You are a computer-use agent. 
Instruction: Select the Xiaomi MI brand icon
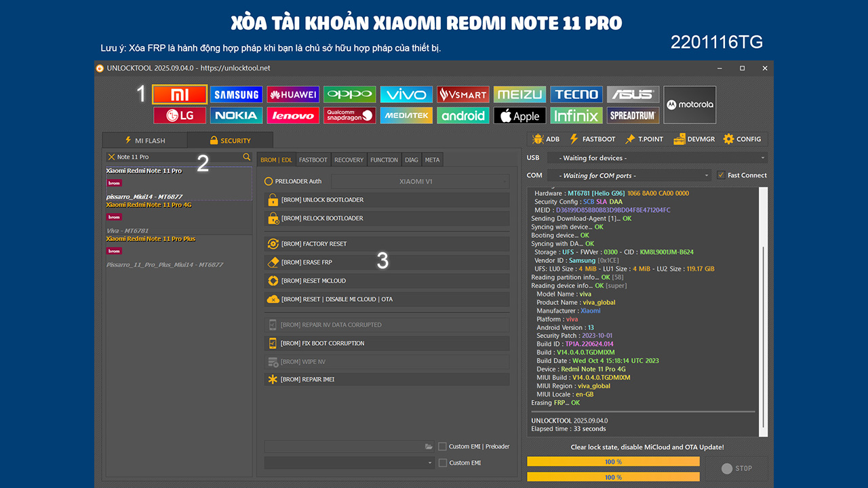click(180, 94)
